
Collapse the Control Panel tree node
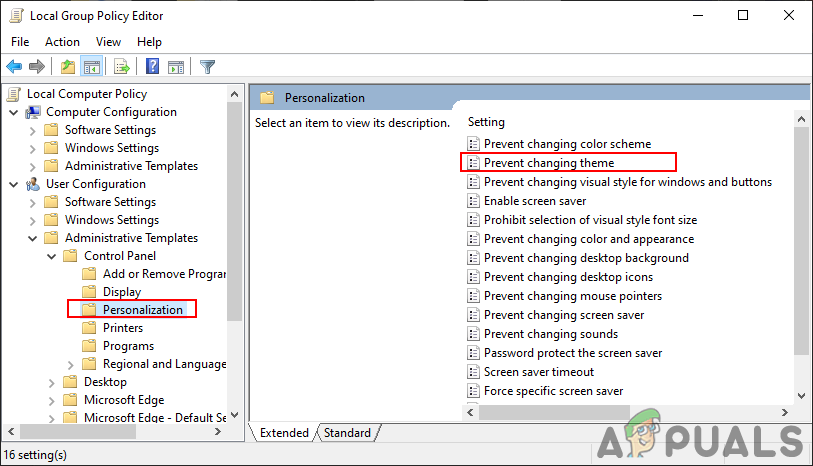tap(51, 257)
